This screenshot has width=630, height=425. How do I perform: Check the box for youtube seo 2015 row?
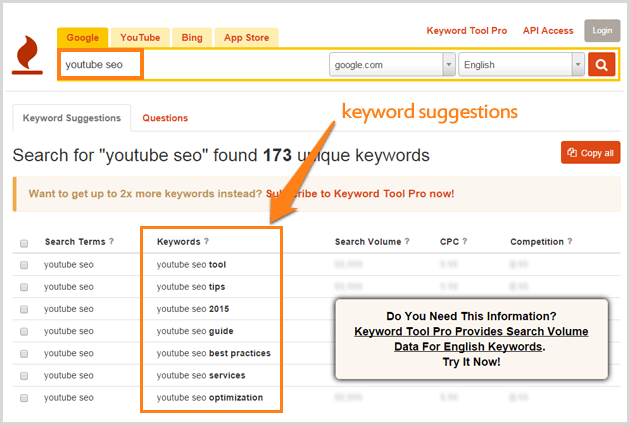pyautogui.click(x=24, y=309)
